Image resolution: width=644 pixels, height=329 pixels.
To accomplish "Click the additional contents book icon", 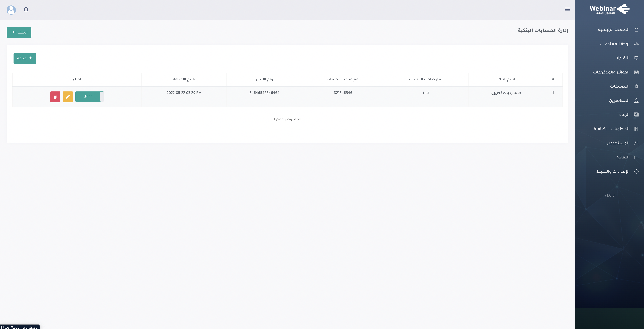I will point(637,129).
